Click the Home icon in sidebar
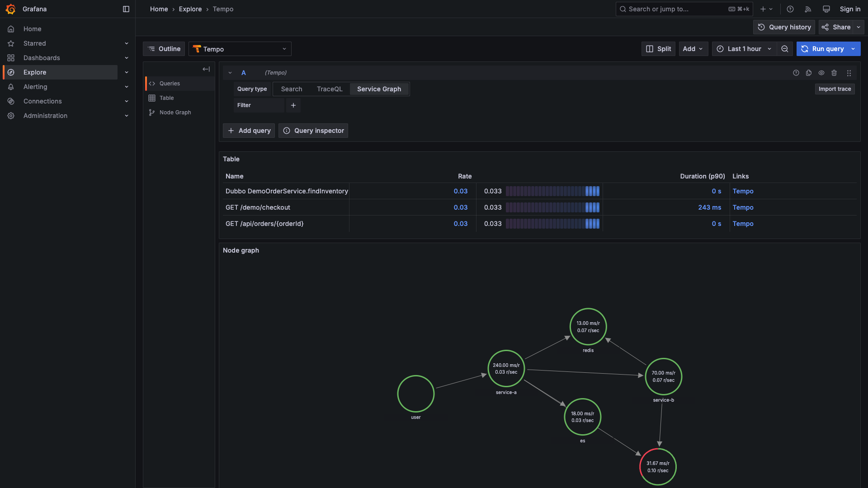The width and height of the screenshot is (868, 488). pos(11,29)
